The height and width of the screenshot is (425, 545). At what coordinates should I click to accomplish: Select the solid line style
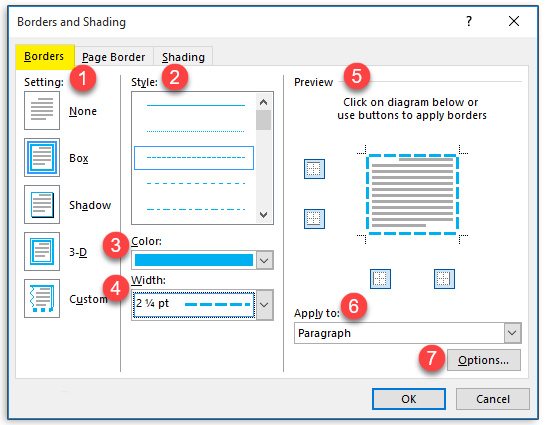tap(196, 105)
